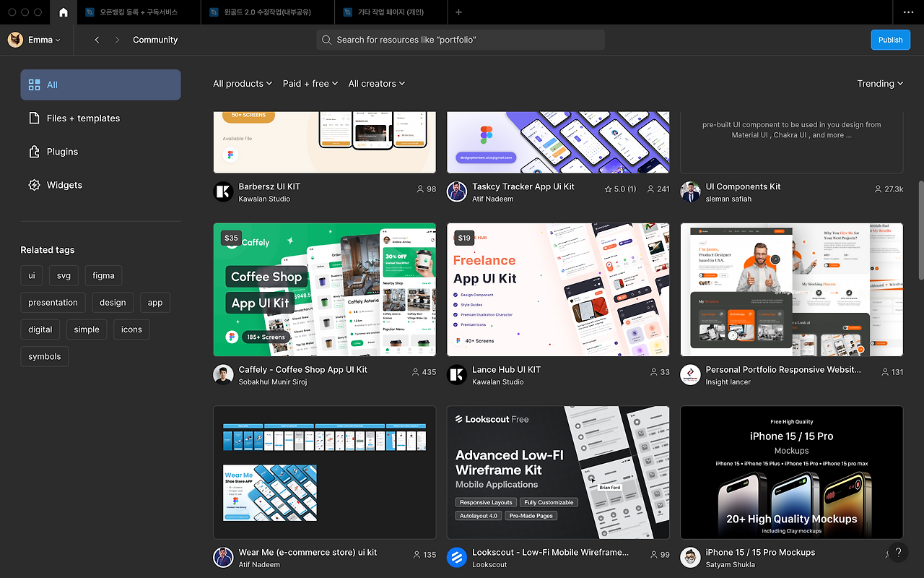This screenshot has height=578, width=924.
Task: Filter by the 'simple' tag
Action: pos(87,329)
